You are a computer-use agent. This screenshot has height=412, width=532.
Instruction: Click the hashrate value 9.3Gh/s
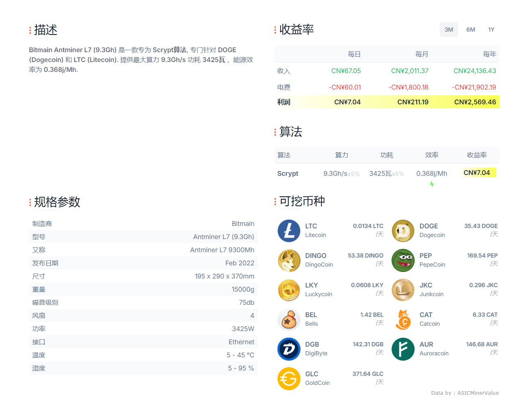[335, 173]
